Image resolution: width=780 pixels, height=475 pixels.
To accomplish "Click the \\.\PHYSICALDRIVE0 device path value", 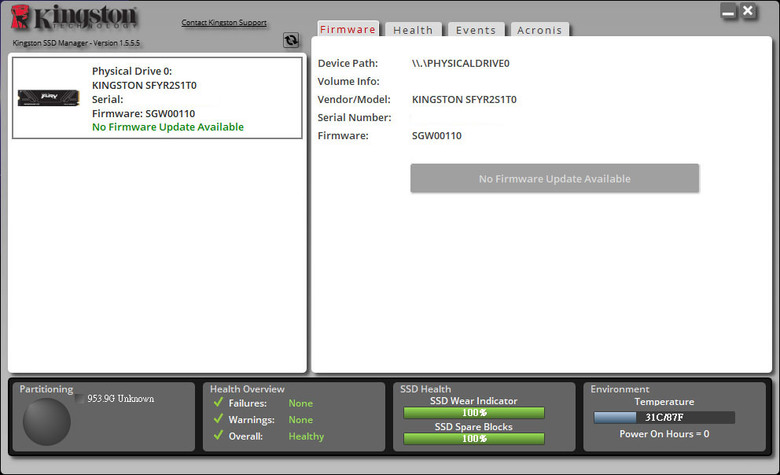I will click(461, 63).
